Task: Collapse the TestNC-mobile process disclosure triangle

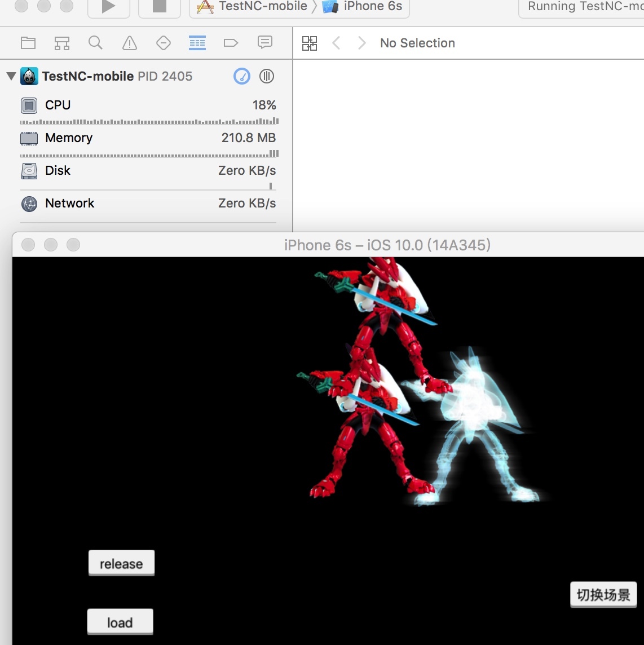Action: (11, 76)
